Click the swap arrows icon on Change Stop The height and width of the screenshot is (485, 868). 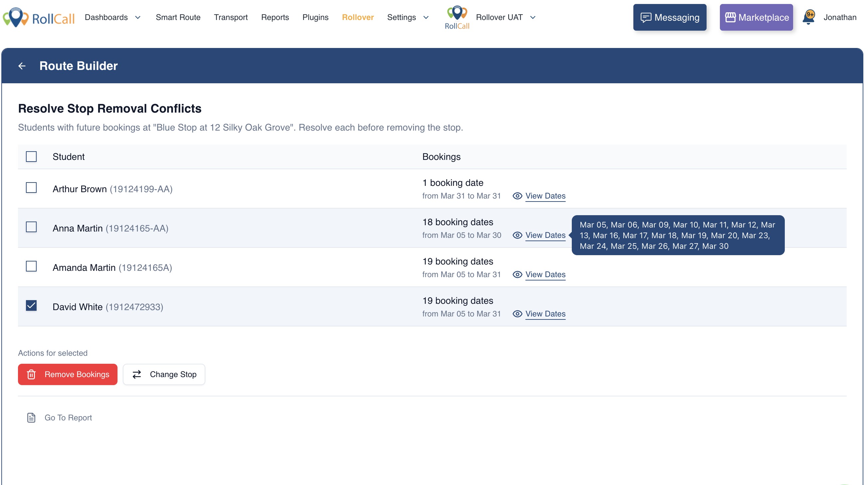137,374
